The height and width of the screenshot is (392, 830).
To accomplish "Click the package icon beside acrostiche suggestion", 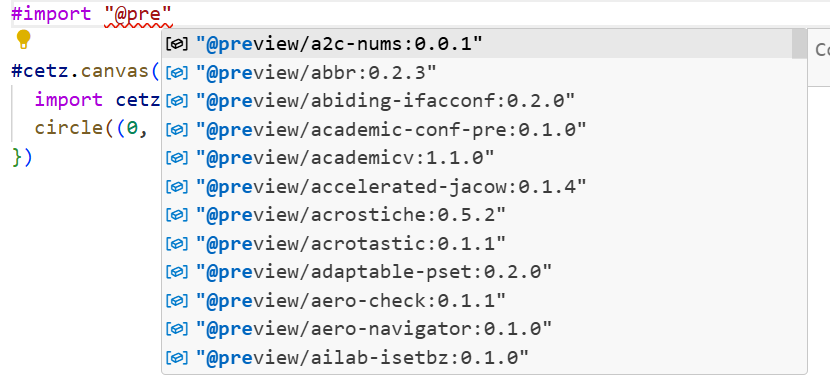I will click(177, 215).
